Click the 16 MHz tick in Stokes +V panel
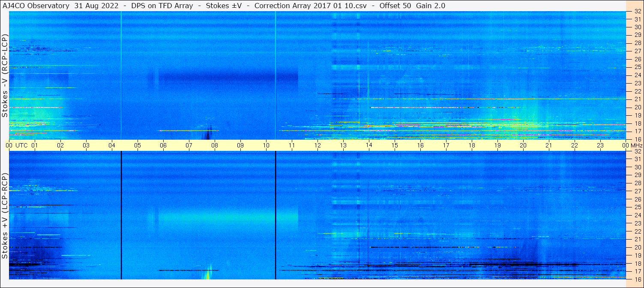The image size is (644, 288). click(x=638, y=279)
